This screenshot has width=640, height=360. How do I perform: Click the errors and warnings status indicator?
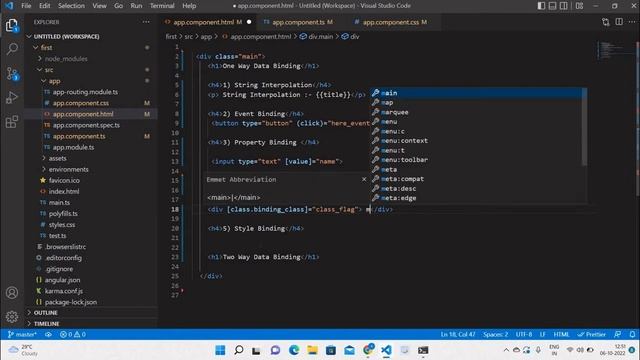[73, 334]
